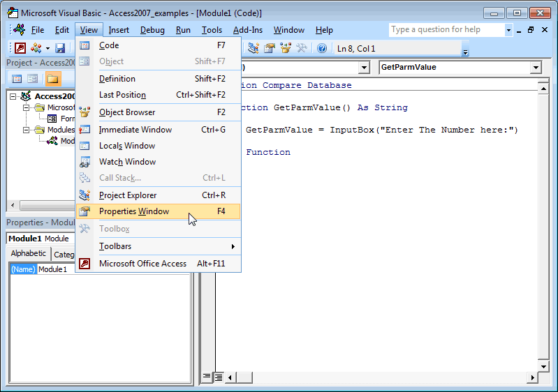Click the View Code icon in Project panel
This screenshot has width=558, height=392.
pyautogui.click(x=17, y=79)
